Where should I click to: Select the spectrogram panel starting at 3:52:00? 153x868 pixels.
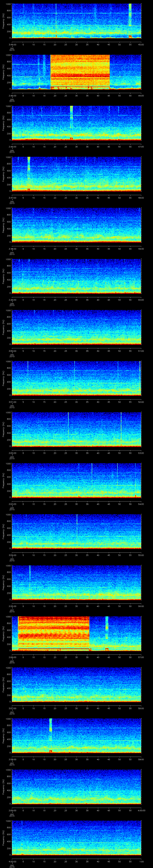tap(77, 430)
